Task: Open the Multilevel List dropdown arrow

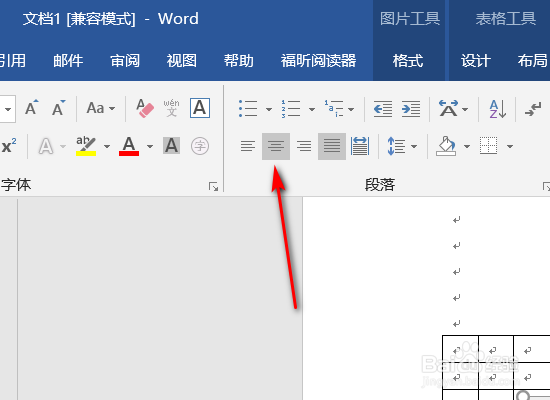Action: [x=351, y=109]
